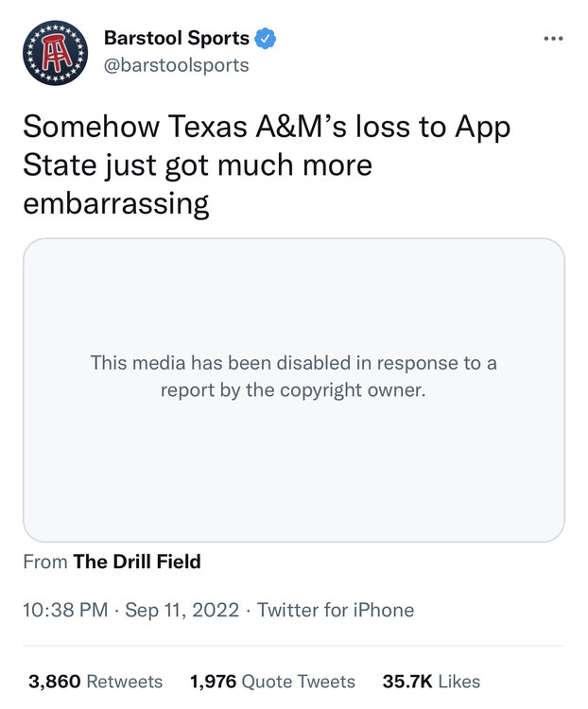Open the @barstoolsports handle link
The width and height of the screenshot is (588, 709).
pos(177,65)
